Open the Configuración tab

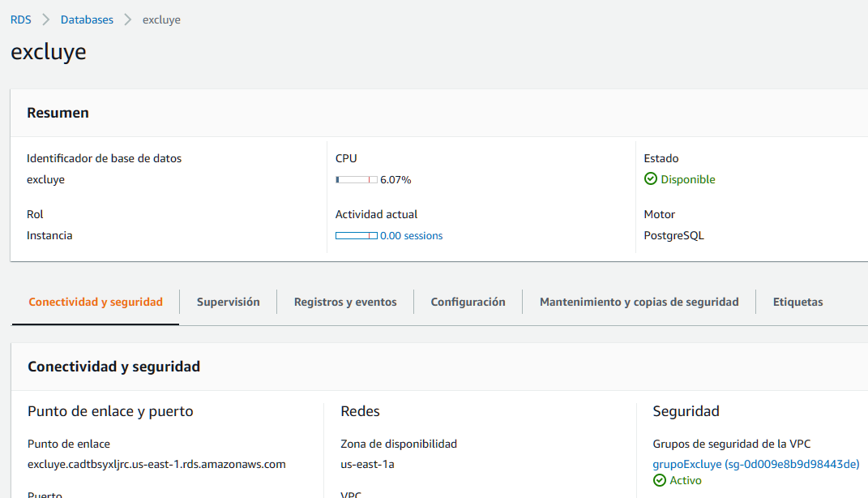(468, 301)
